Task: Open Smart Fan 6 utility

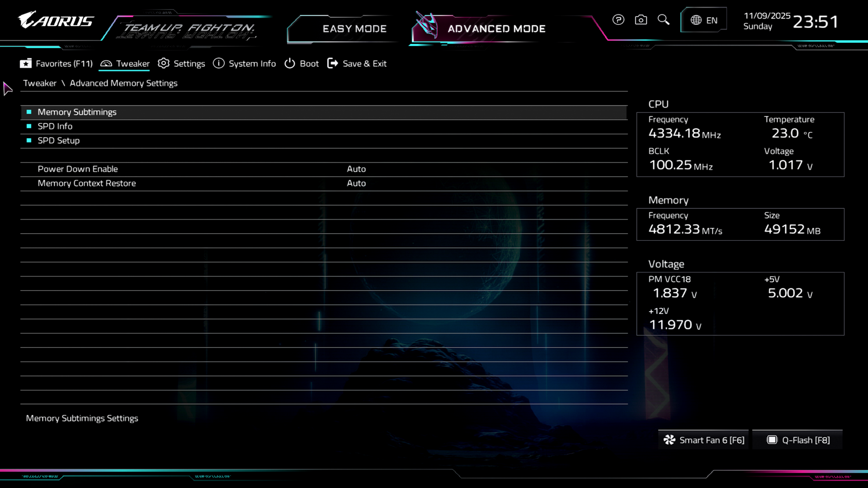Action: point(704,440)
